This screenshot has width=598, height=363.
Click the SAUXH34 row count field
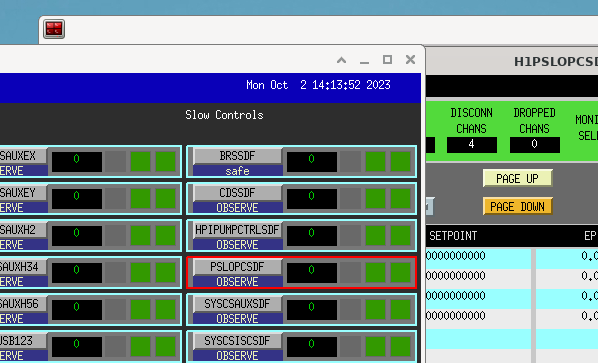pos(77,273)
